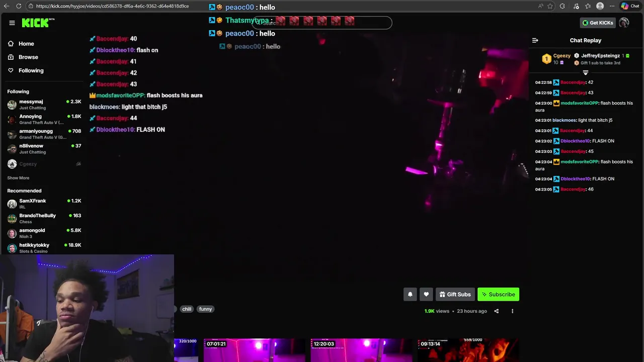Image resolution: width=644 pixels, height=362 pixels.
Task: Open asmongold recommended channel
Action: [x=44, y=233]
